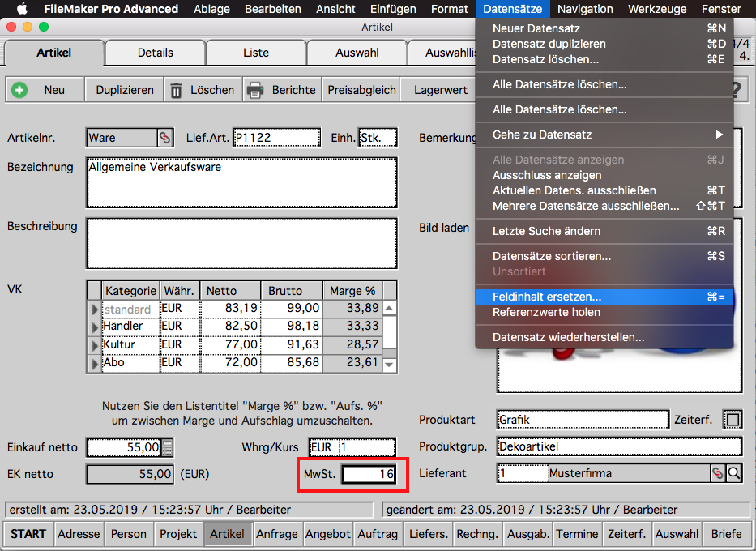The image size is (756, 551).
Task: Click the Brutto cell '91,63' in the Kultur row
Action: 292,344
